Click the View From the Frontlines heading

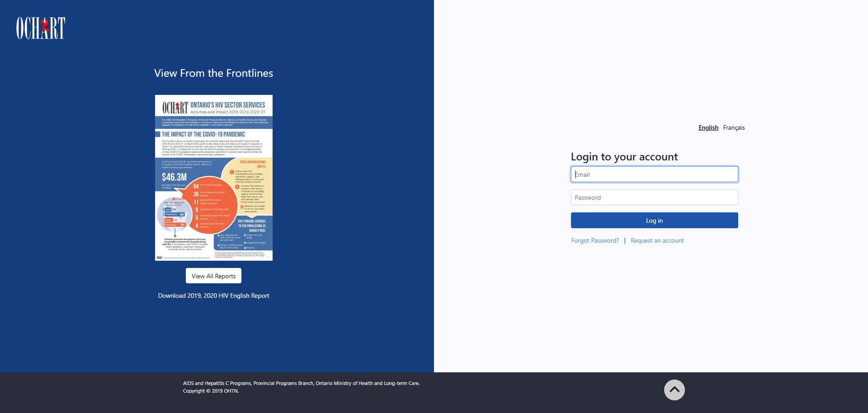click(x=213, y=73)
